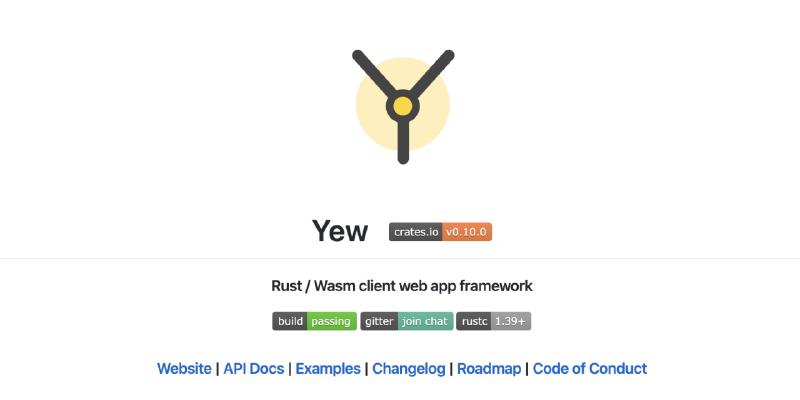The width and height of the screenshot is (800, 400).
Task: Click the rustc badge label
Action: [x=474, y=321]
